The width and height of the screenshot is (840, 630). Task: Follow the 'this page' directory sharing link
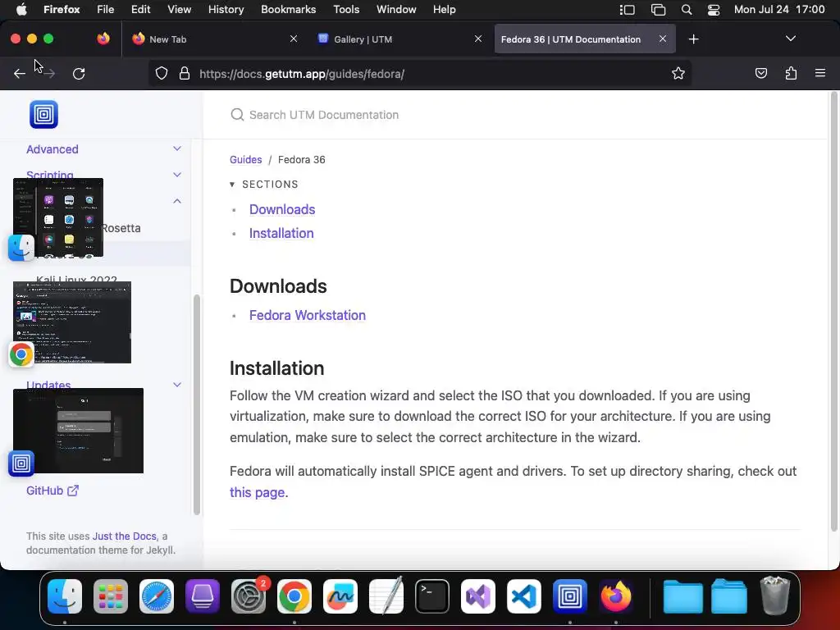257,492
